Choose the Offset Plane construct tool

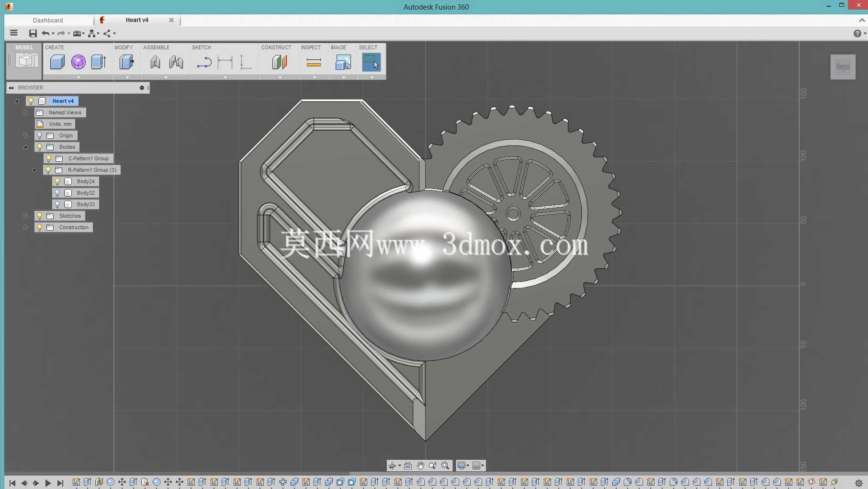[280, 62]
